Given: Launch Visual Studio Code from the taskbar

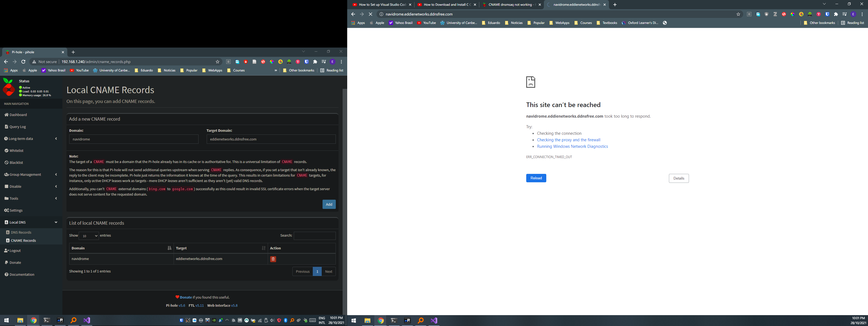Looking at the screenshot, I should 434,320.
